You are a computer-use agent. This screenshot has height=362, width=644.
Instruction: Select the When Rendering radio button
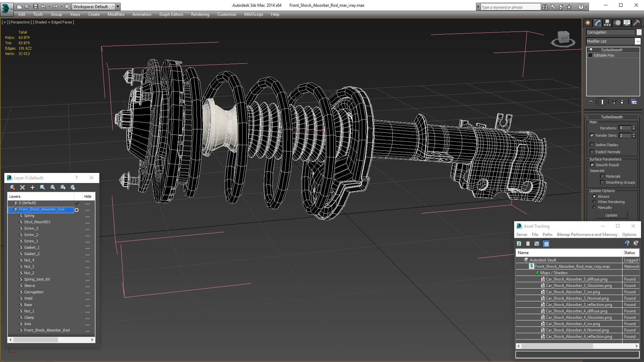pos(594,202)
